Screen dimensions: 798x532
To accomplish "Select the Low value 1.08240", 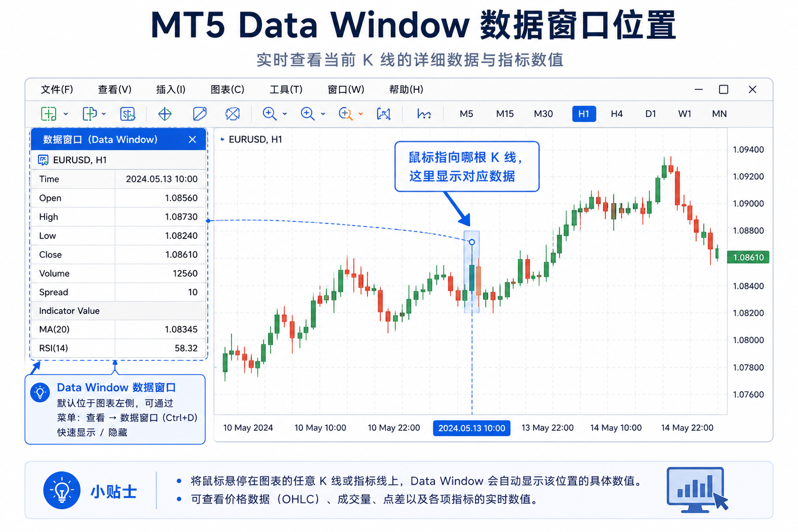I will [181, 236].
